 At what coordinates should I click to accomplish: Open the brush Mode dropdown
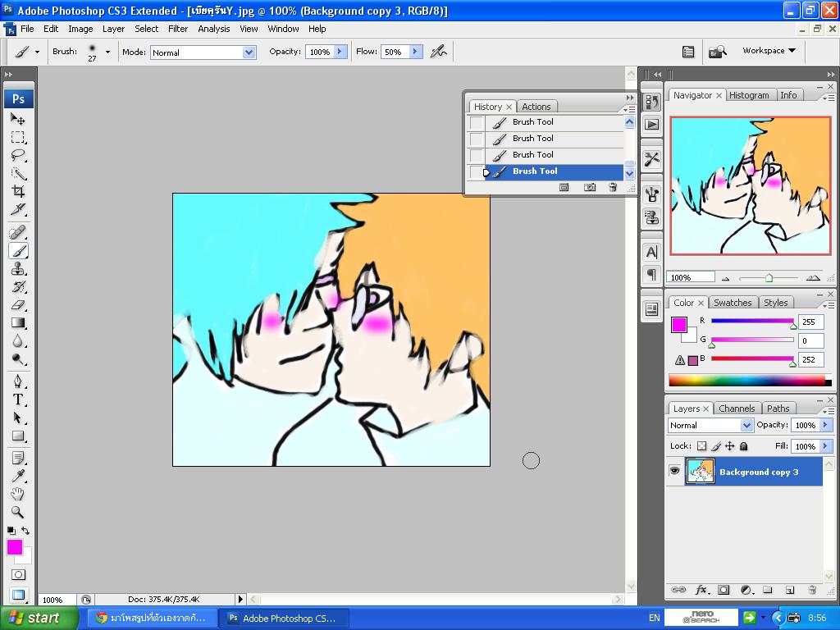248,52
